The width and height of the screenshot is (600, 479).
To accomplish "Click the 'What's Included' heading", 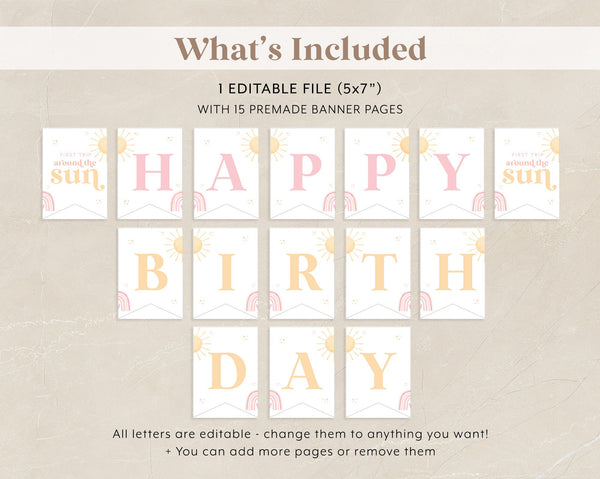I will (300, 49).
